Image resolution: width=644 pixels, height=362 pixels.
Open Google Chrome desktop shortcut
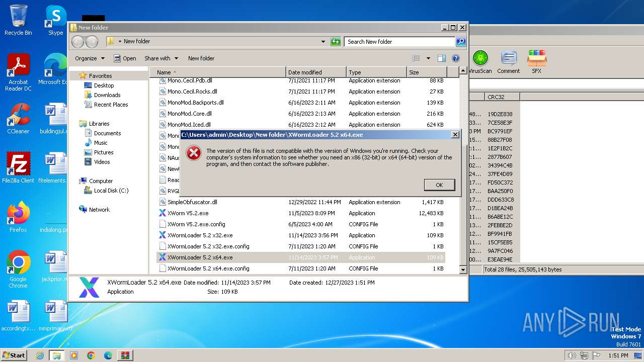[x=18, y=269]
